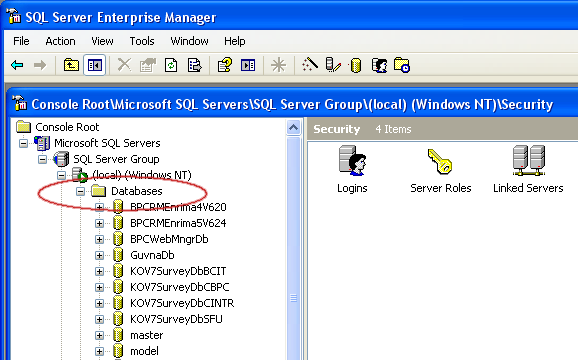This screenshot has width=578, height=360.
Task: Select BPCRMEnrima4V620 database name
Action: [178, 207]
